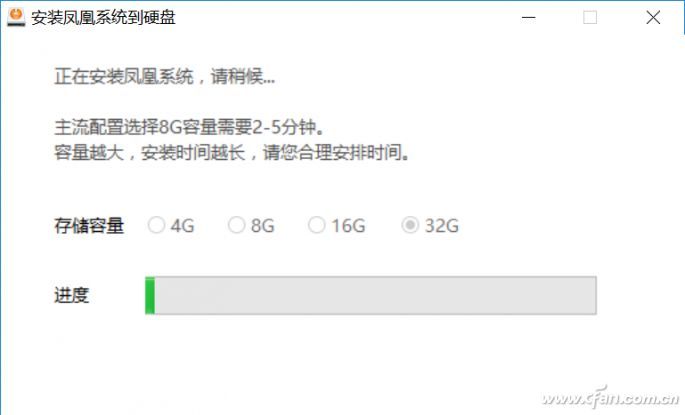Click the Phoenix OS installer icon in title bar

[x=16, y=17]
